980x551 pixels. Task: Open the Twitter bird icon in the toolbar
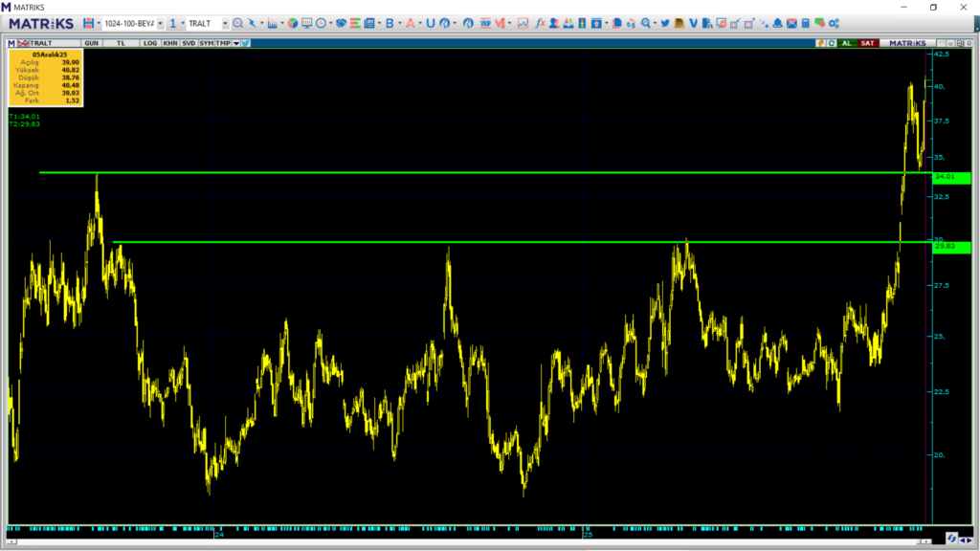pyautogui.click(x=664, y=23)
